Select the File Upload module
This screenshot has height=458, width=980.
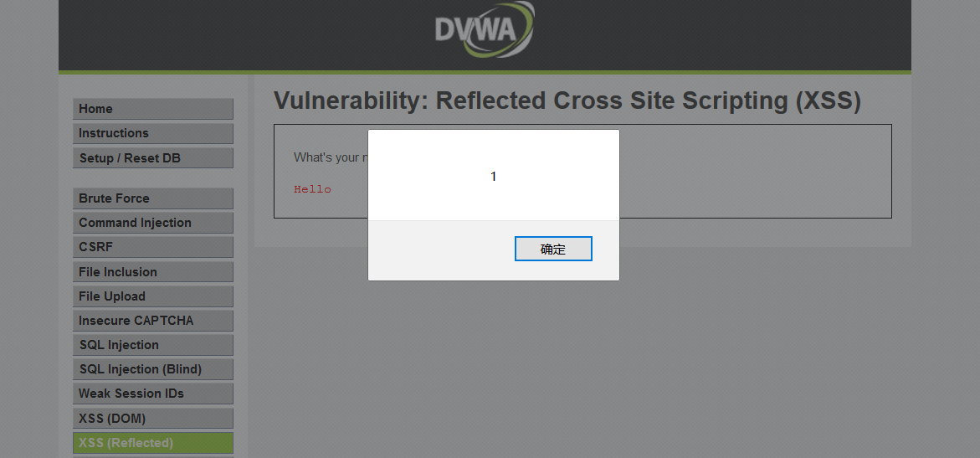point(153,296)
